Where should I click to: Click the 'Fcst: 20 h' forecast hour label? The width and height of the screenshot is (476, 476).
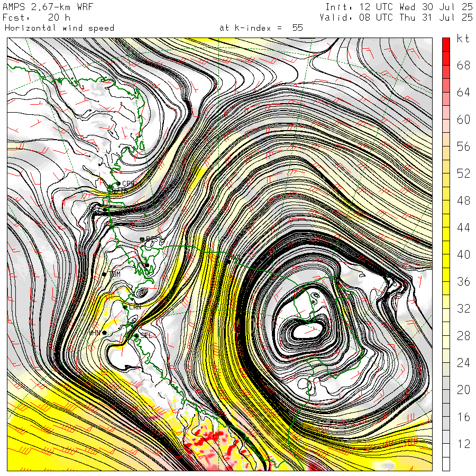[x=36, y=17]
